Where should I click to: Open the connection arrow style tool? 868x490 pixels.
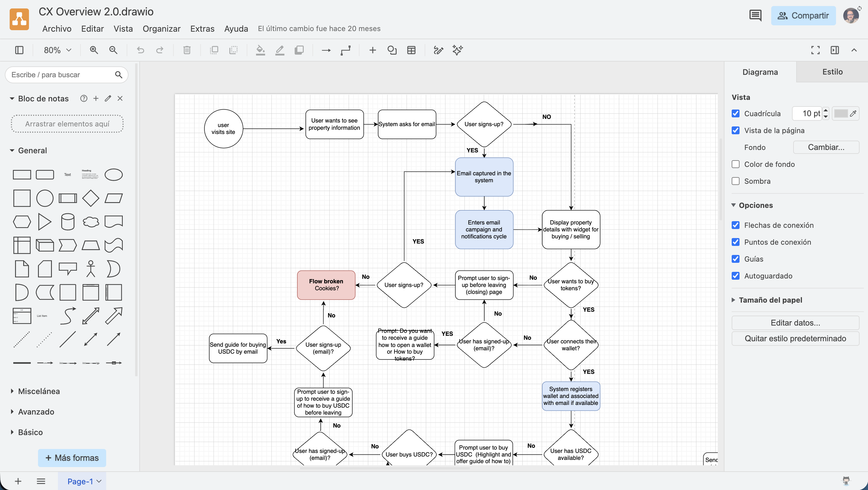(x=326, y=50)
